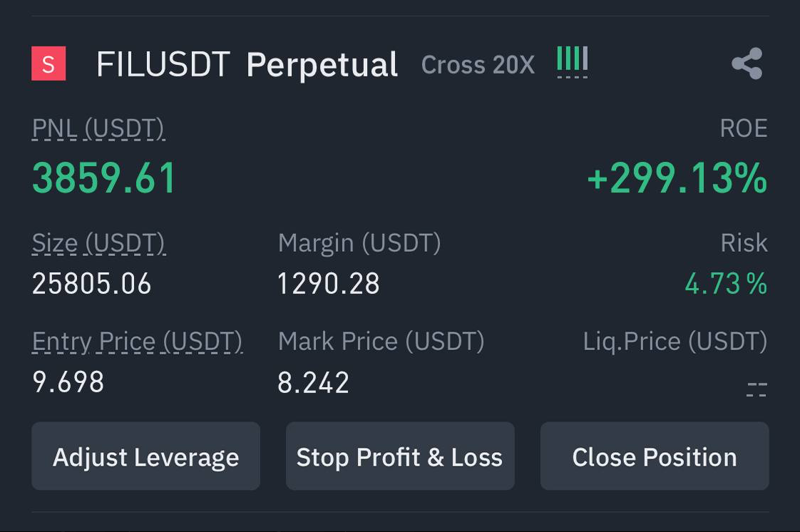Tap the ROE value +299.13%
Screen dimensions: 800x532
677,178
